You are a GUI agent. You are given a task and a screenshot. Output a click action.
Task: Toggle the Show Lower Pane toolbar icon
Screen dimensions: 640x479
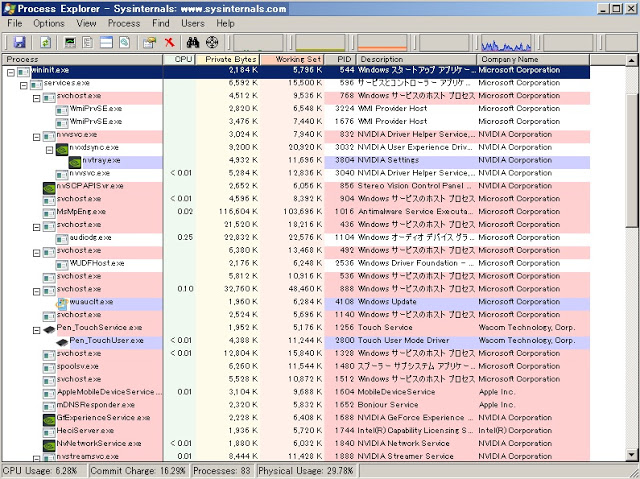106,42
